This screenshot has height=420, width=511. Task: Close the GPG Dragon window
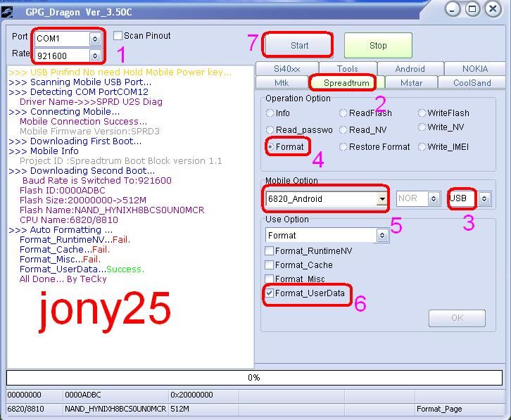493,9
